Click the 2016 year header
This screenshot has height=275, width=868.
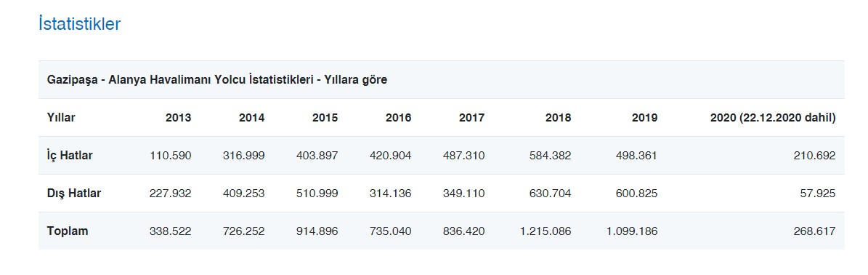[x=398, y=118]
